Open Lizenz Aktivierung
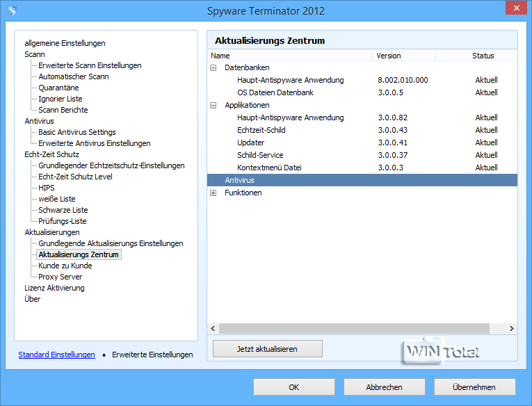 (x=54, y=288)
